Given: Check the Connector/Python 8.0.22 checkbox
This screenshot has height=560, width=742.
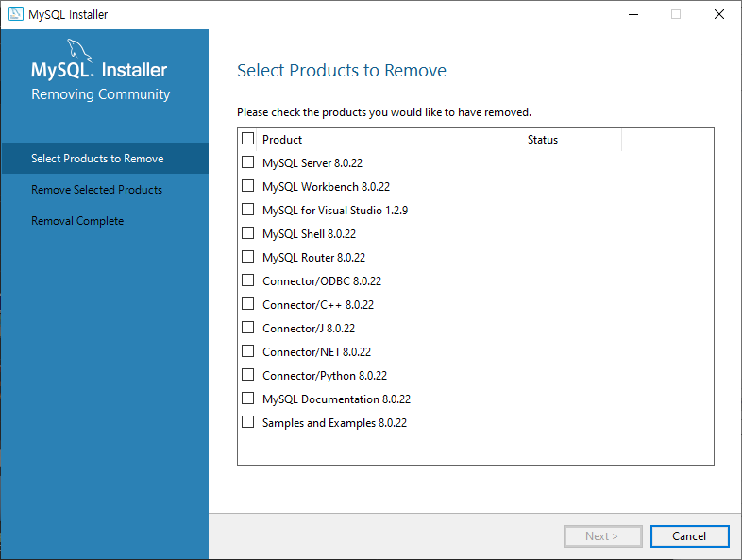Looking at the screenshot, I should point(247,375).
